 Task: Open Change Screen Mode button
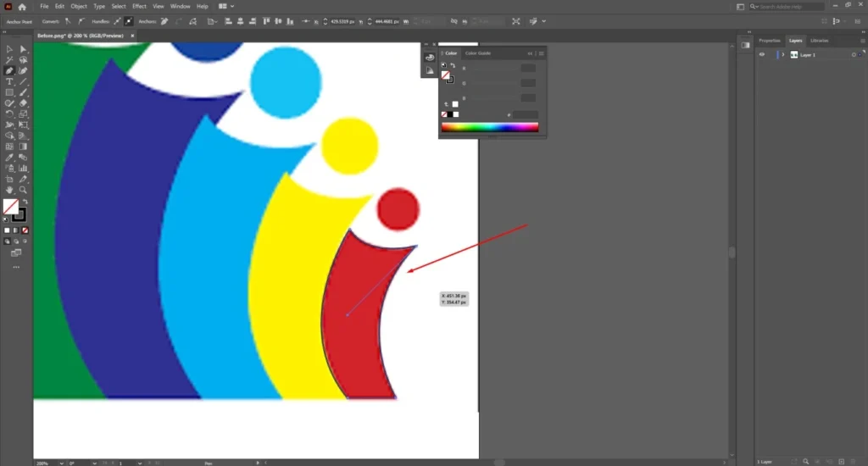pyautogui.click(x=16, y=253)
